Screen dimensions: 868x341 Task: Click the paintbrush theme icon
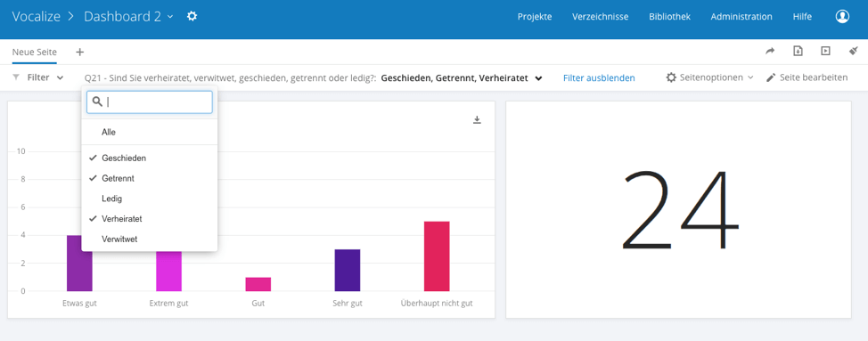point(853,51)
